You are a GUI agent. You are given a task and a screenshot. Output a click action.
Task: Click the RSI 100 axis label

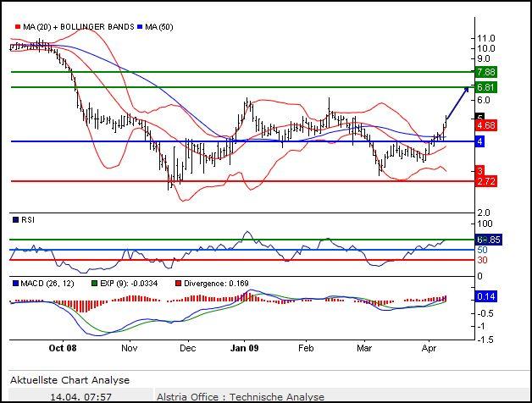click(x=485, y=224)
